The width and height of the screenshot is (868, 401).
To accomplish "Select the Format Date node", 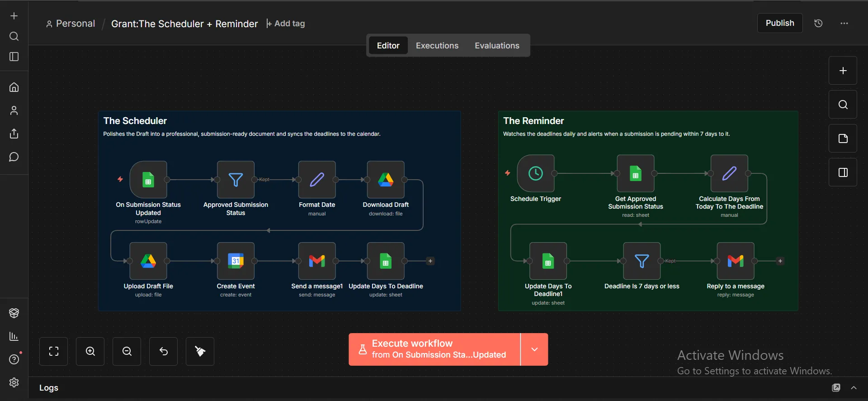I will (317, 180).
